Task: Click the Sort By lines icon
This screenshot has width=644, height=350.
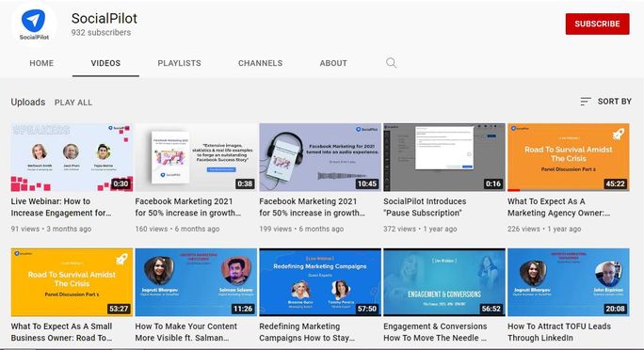Action: [x=586, y=102]
